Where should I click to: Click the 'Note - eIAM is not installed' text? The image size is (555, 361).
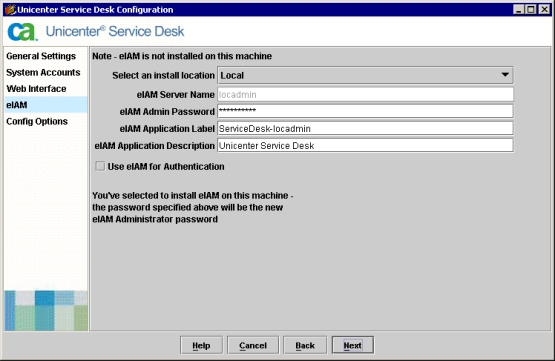pyautogui.click(x=182, y=56)
